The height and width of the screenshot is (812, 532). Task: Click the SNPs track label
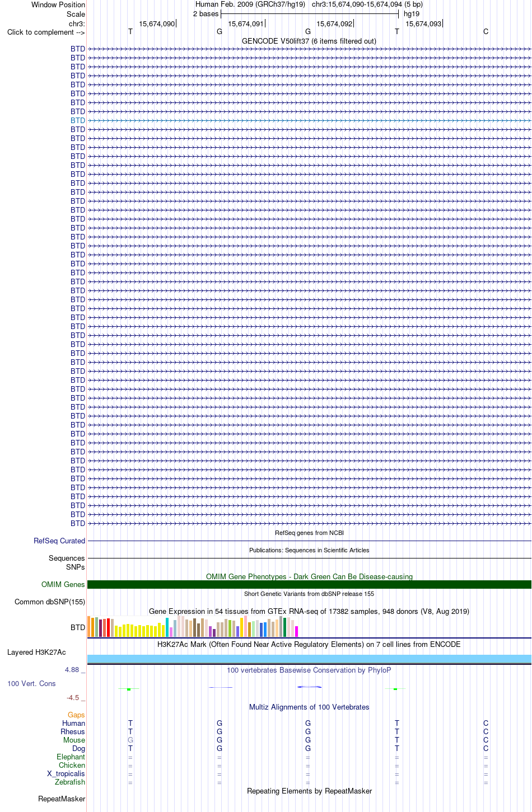76,567
